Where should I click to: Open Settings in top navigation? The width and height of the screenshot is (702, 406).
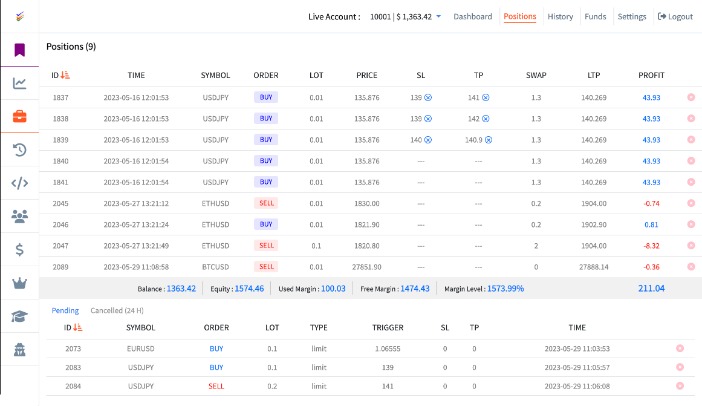pyautogui.click(x=632, y=17)
